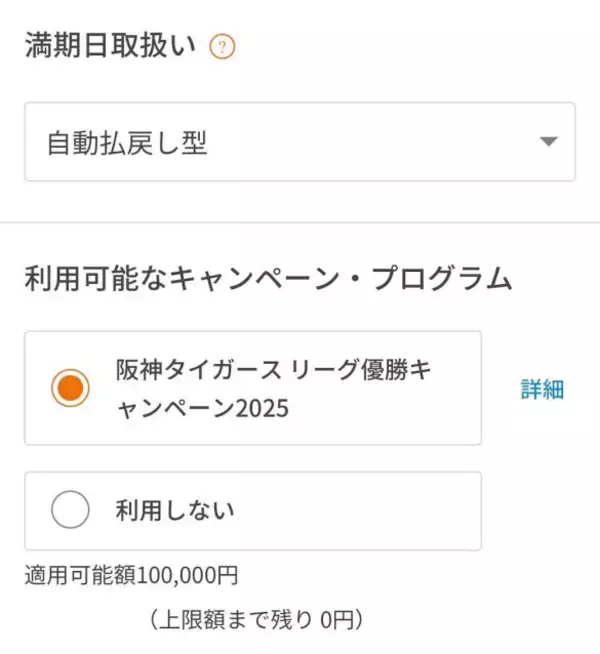The image size is (600, 654).
Task: Click the 自動払戻し型 text in the combo box
Action: 127,143
